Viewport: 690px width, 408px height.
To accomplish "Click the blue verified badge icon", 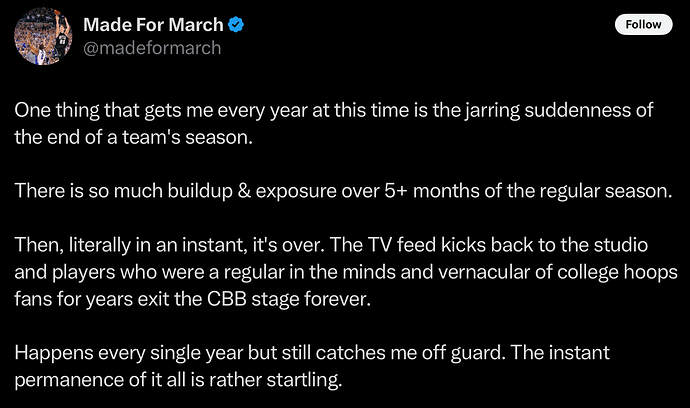I will [x=236, y=25].
